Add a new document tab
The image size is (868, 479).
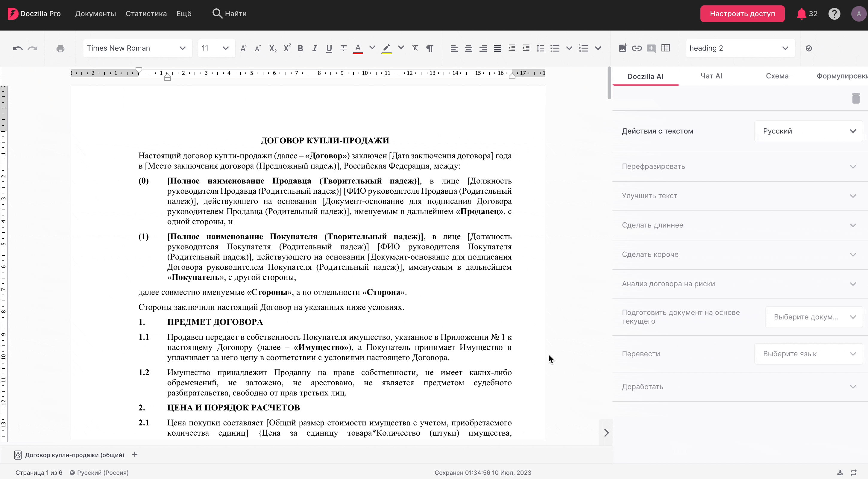pos(135,455)
